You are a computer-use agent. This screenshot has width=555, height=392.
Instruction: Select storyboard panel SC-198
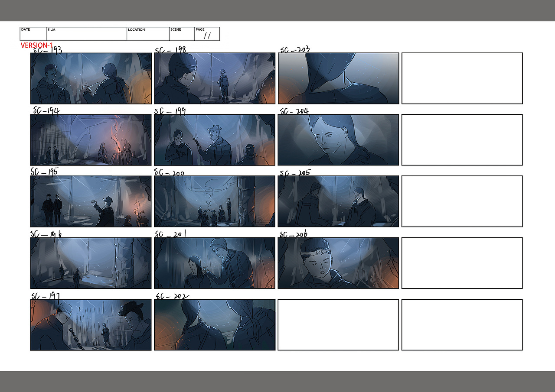click(215, 78)
